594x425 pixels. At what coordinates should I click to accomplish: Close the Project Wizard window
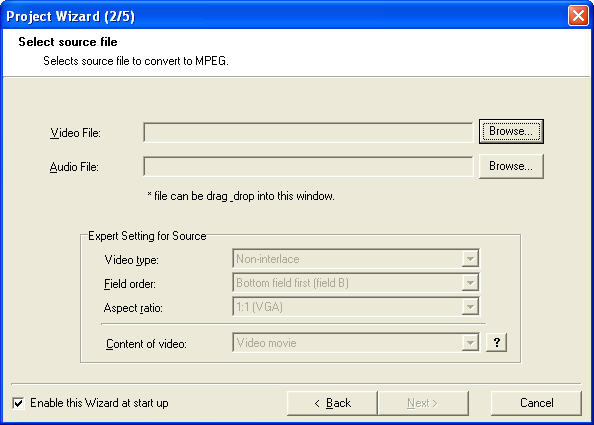[578, 16]
